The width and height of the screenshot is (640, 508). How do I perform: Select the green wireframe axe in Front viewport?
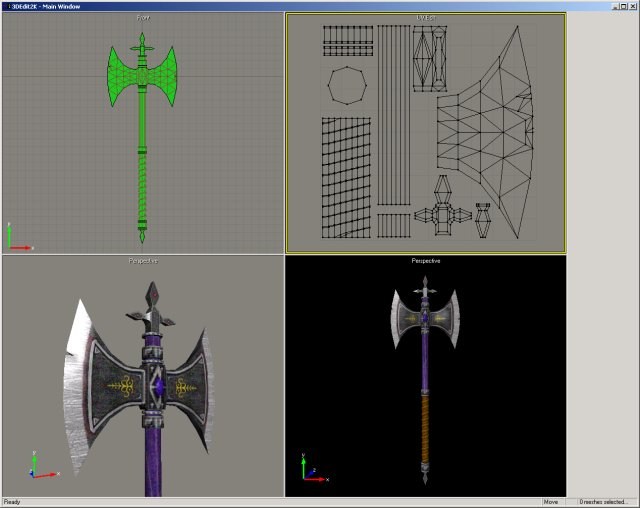(142, 138)
